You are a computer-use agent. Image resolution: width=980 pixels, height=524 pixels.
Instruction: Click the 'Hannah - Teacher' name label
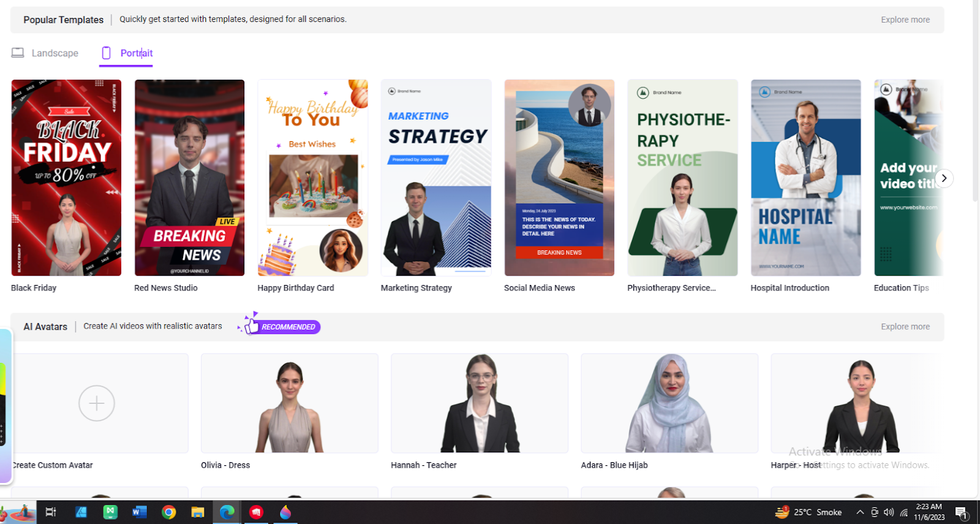tap(424, 465)
